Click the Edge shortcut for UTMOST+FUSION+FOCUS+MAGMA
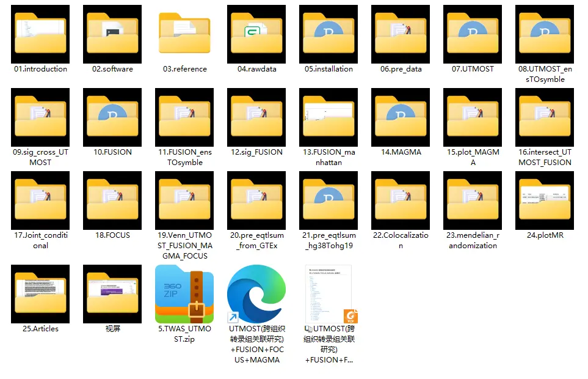This screenshot has height=379, width=588. coord(256,294)
